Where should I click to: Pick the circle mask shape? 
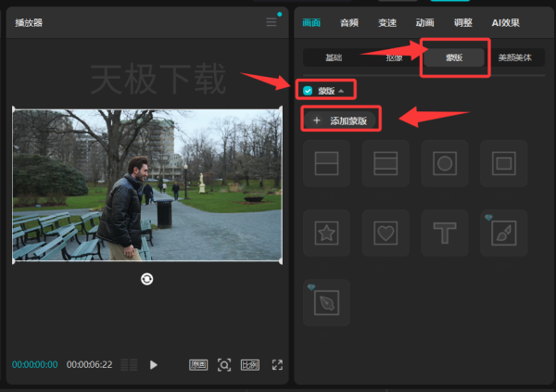coord(445,163)
